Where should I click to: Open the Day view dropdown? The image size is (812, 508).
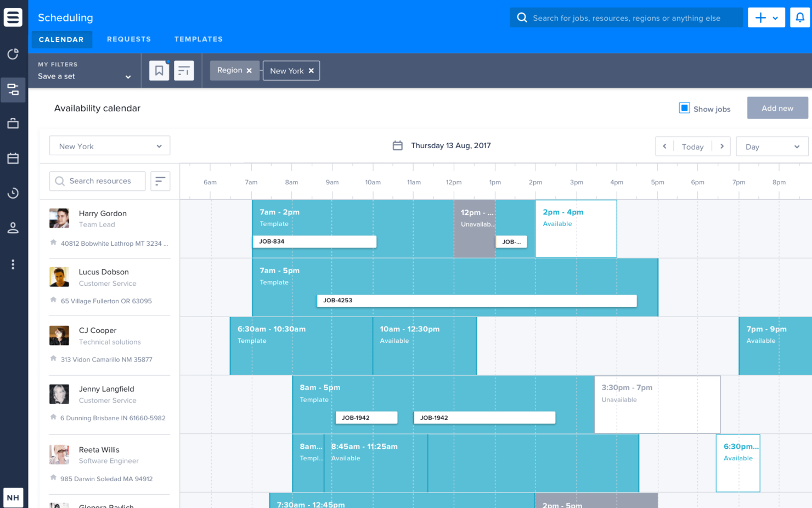(x=772, y=146)
